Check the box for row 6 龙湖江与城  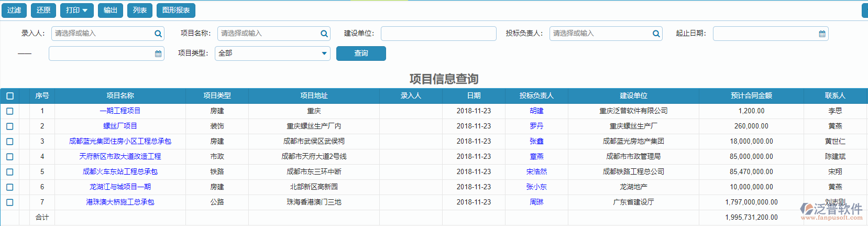[x=10, y=187]
